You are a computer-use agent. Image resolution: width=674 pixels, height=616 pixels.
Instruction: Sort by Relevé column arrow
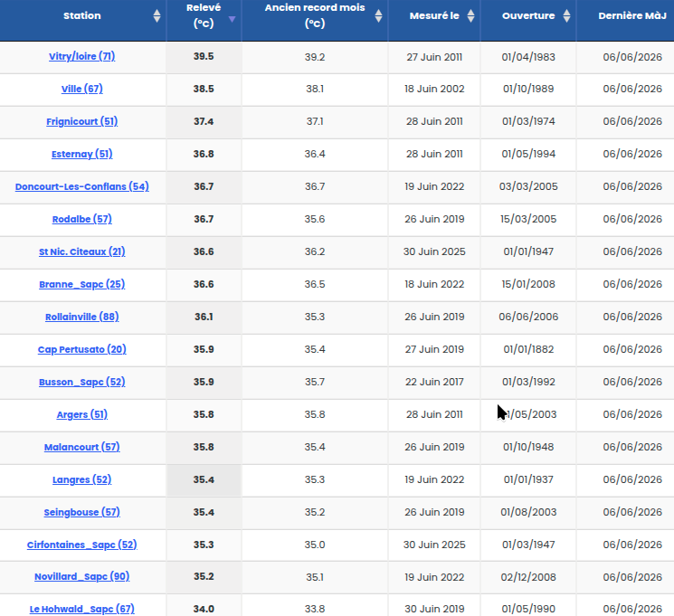(233, 19)
